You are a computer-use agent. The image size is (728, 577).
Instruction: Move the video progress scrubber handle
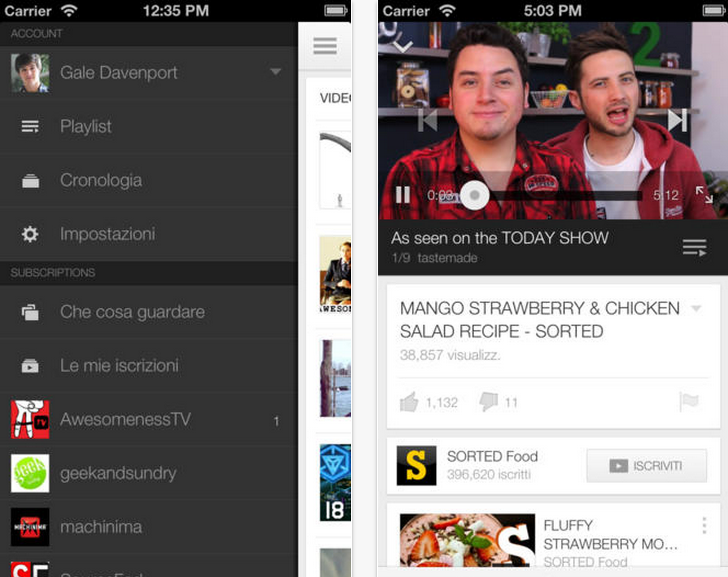click(475, 195)
